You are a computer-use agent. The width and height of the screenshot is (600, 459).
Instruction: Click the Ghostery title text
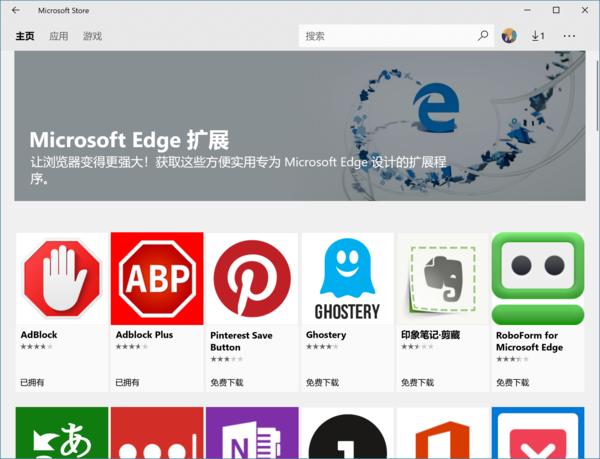[326, 335]
